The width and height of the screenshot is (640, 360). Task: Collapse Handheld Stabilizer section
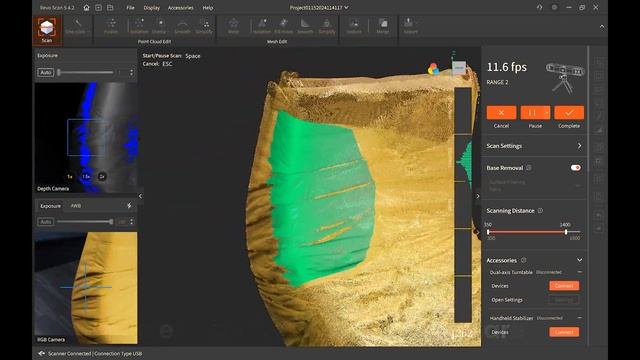580,318
